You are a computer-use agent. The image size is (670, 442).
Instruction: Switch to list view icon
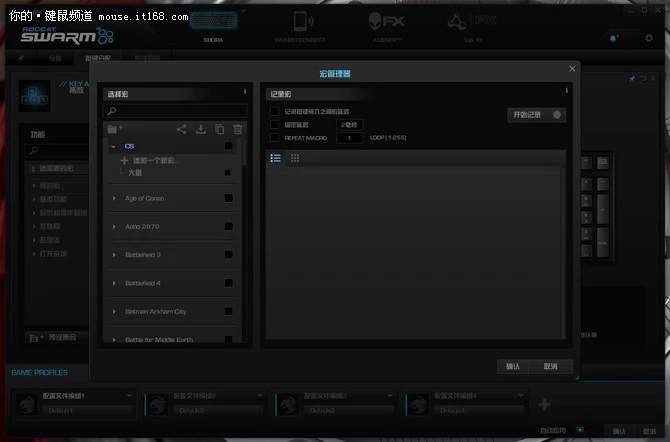coord(276,158)
